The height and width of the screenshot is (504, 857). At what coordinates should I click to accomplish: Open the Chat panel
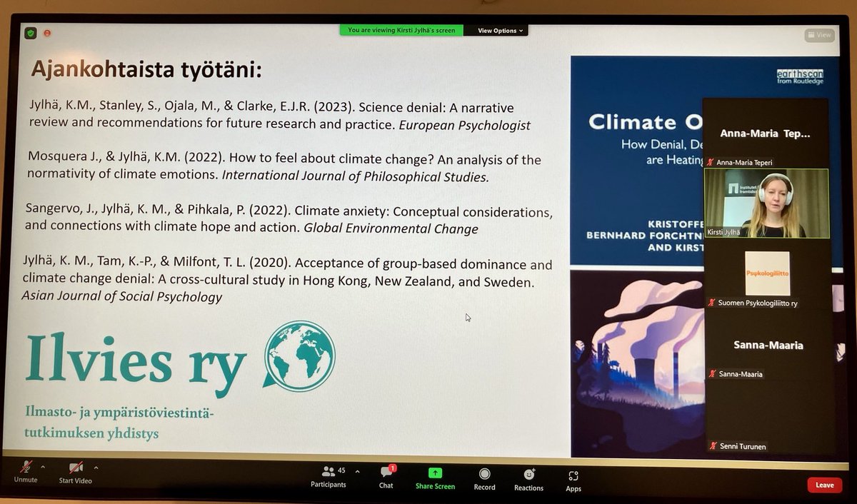[386, 478]
